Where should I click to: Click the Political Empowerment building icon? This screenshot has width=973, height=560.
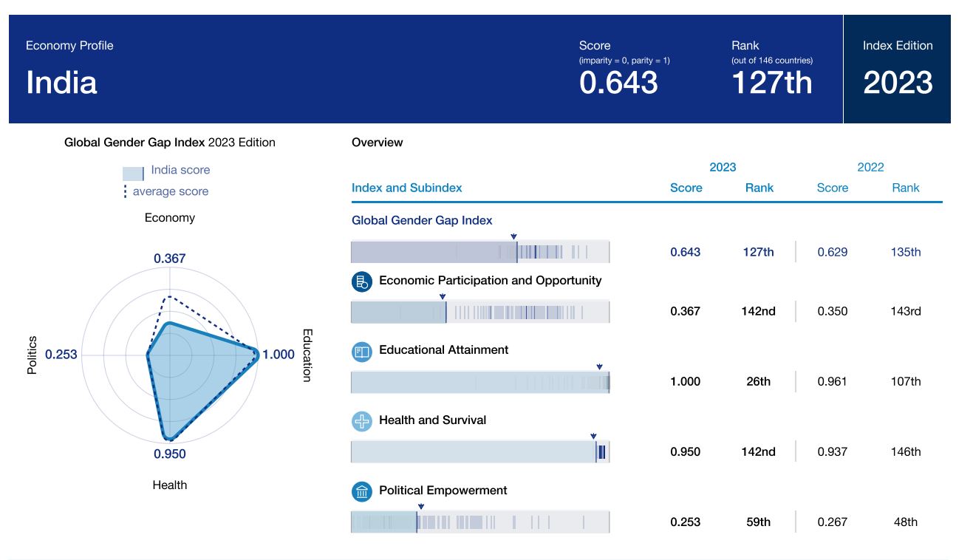pyautogui.click(x=361, y=492)
